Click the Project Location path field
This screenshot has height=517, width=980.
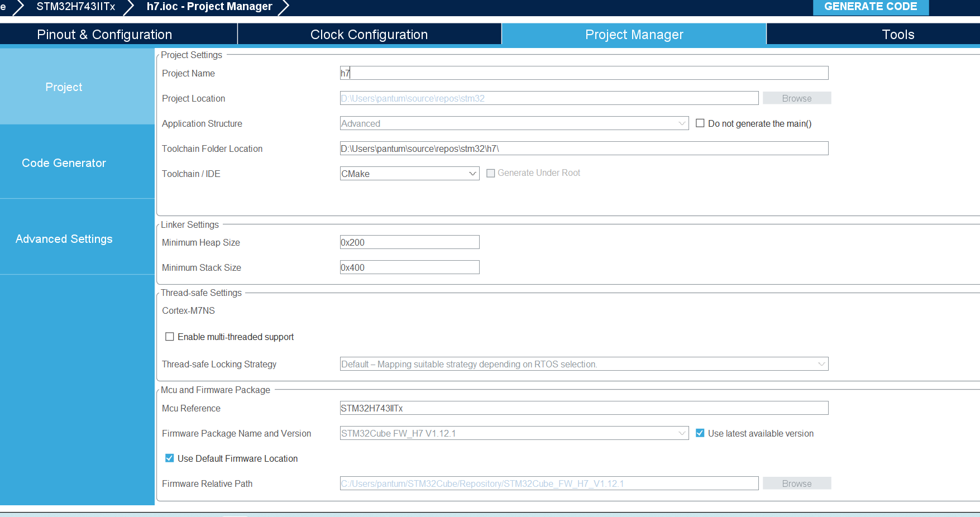point(549,98)
